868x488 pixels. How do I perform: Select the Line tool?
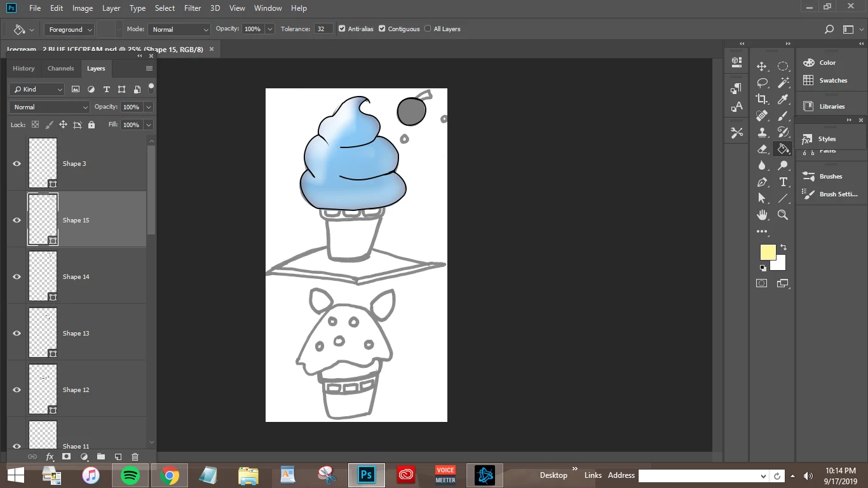pyautogui.click(x=783, y=198)
